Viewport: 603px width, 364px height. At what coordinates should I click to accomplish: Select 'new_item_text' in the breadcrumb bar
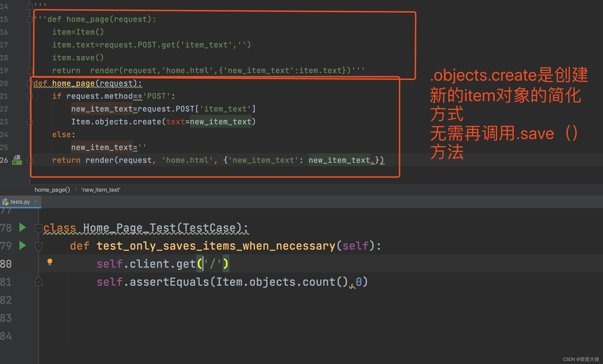coord(101,190)
